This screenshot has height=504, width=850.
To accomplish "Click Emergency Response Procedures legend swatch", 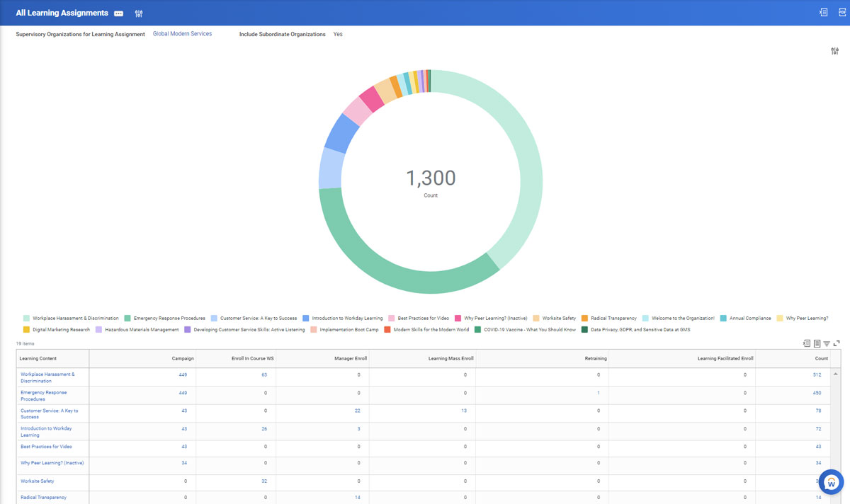I will click(127, 319).
